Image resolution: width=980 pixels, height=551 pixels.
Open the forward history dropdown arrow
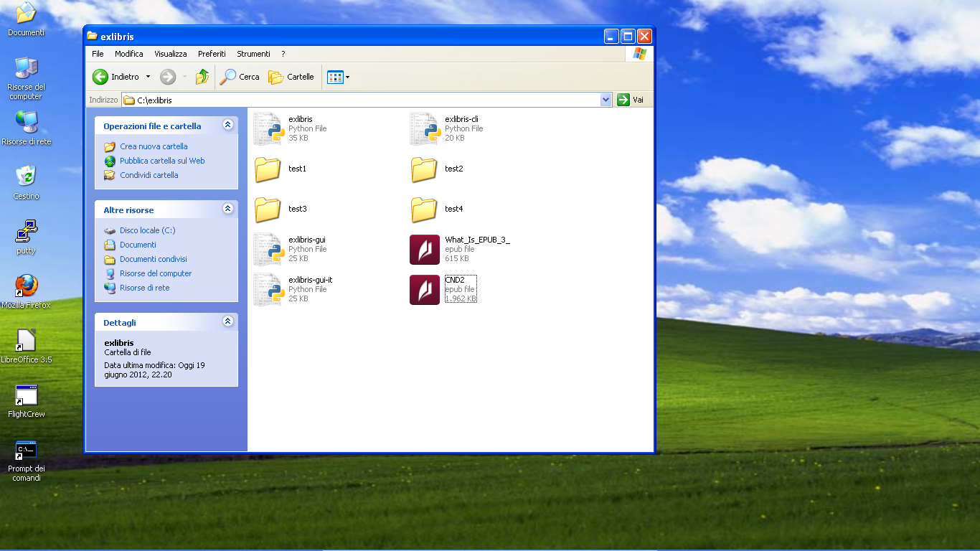tap(184, 77)
